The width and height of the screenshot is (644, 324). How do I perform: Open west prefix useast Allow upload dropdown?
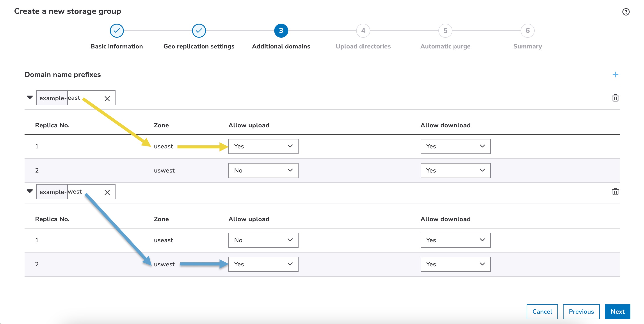point(263,240)
